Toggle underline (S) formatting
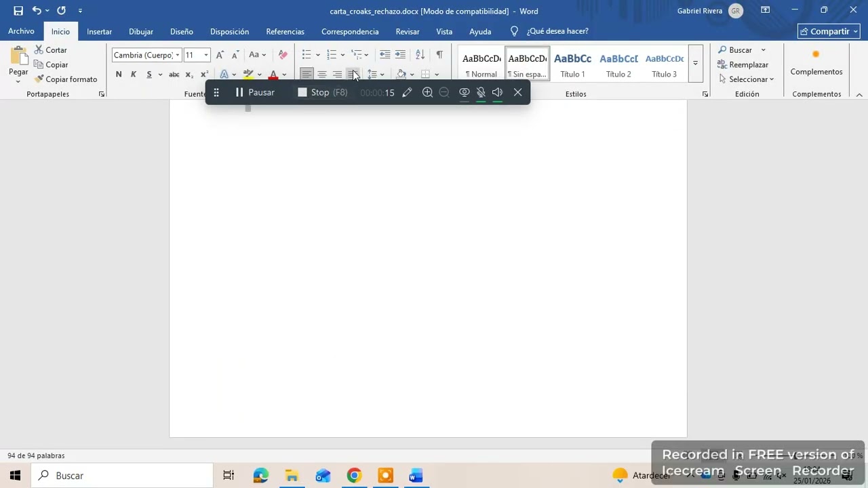Screen dimensions: 868x488 click(x=149, y=75)
